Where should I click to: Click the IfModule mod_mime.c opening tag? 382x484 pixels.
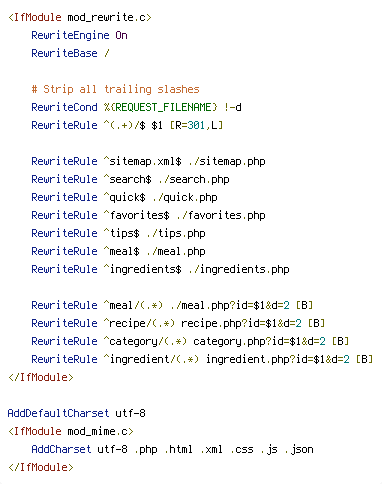point(71,431)
